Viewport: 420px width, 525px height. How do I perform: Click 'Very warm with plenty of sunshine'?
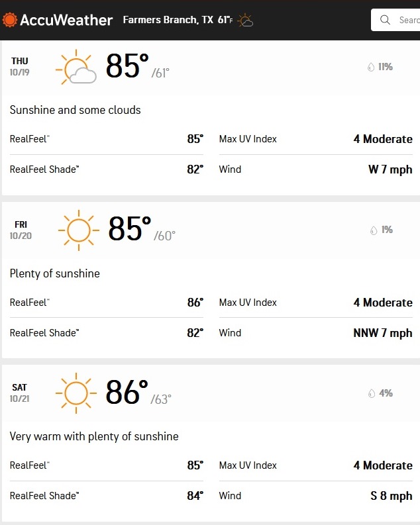[x=94, y=436]
